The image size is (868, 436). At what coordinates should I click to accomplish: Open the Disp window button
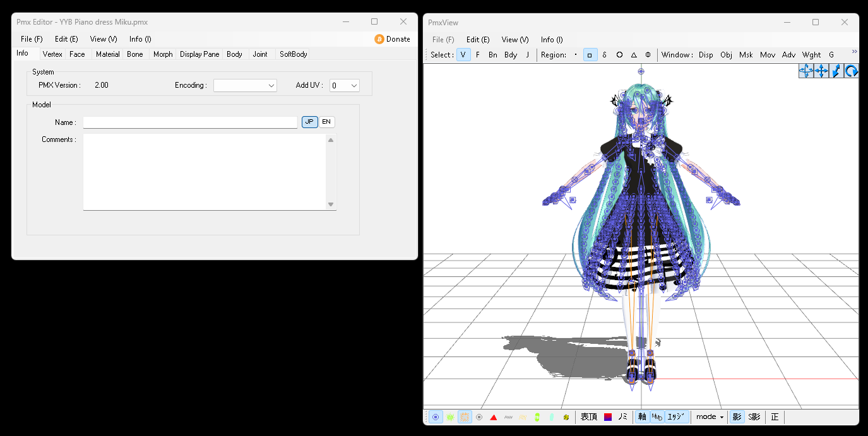[706, 55]
